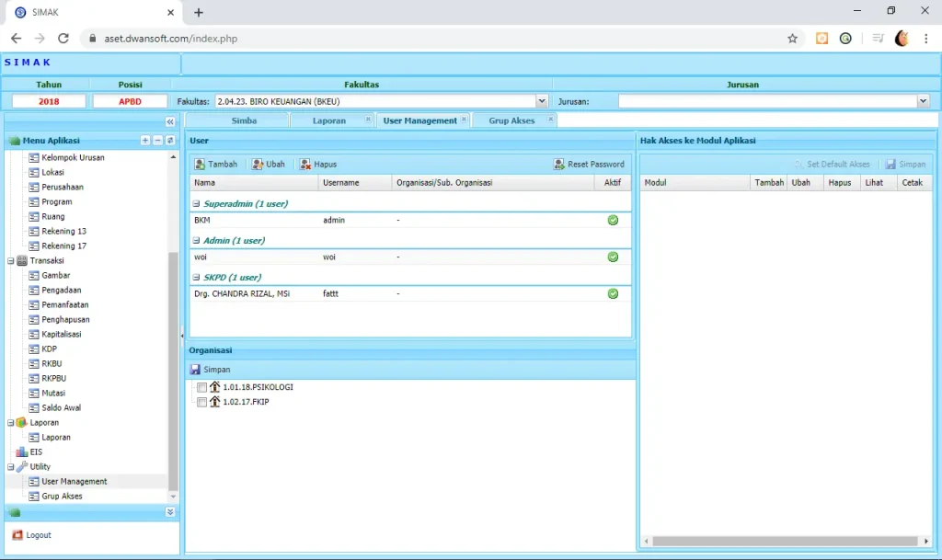Click the media control playlist icon
This screenshot has width=942, height=560.
tap(878, 39)
